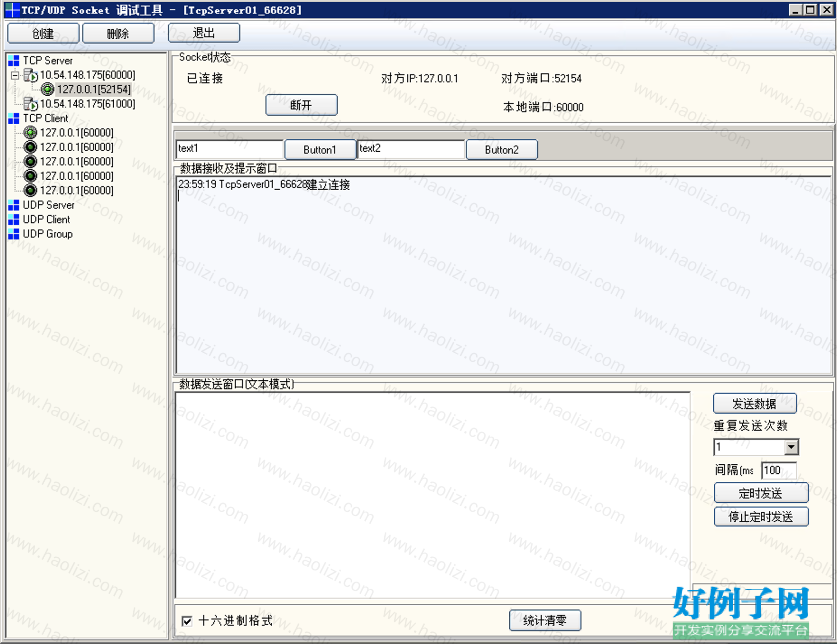Select first 127.0.0.1[60000] client entry
This screenshot has width=837, height=644.
point(77,133)
